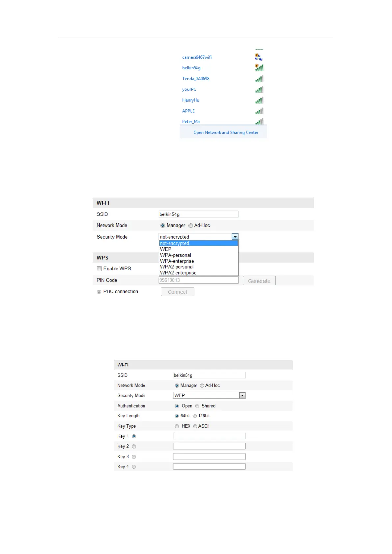Click signal bars next to Peter_Ma

click(259, 121)
